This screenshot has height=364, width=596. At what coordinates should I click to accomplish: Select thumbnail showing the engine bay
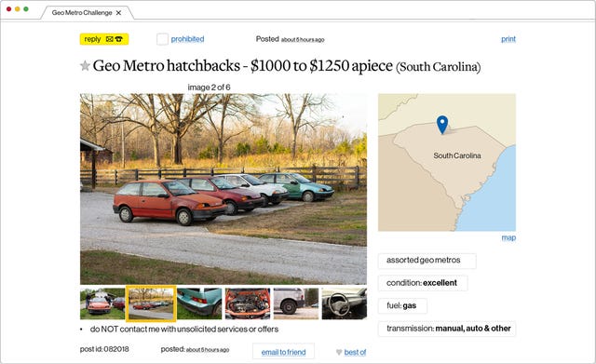point(248,303)
